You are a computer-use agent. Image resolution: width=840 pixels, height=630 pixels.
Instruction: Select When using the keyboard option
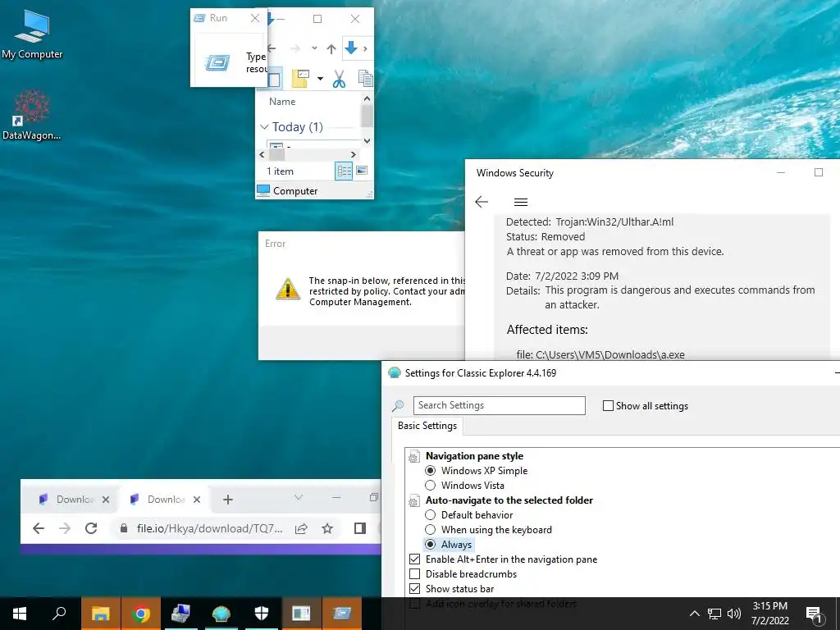[x=430, y=530]
